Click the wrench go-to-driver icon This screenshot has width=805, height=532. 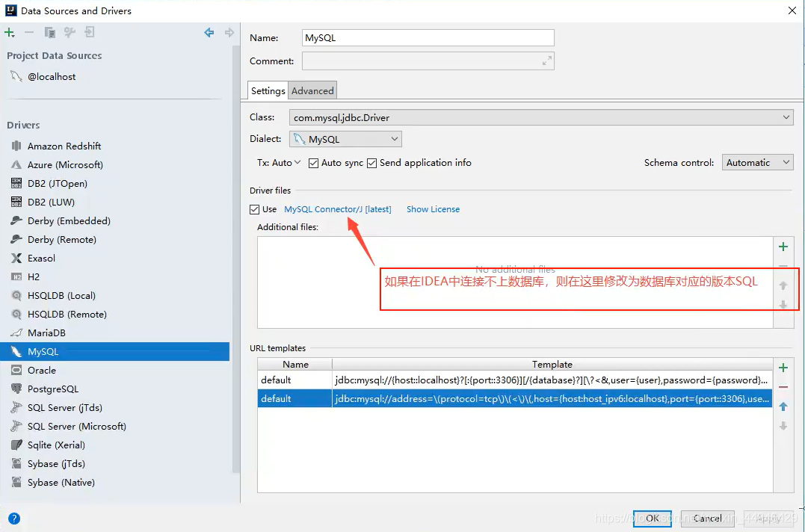(70, 33)
